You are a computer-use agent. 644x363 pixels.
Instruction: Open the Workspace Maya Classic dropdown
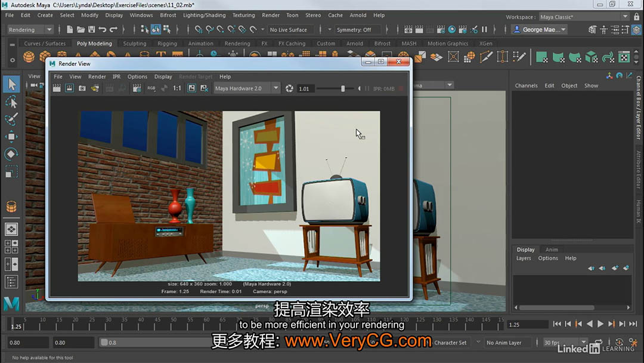584,17
